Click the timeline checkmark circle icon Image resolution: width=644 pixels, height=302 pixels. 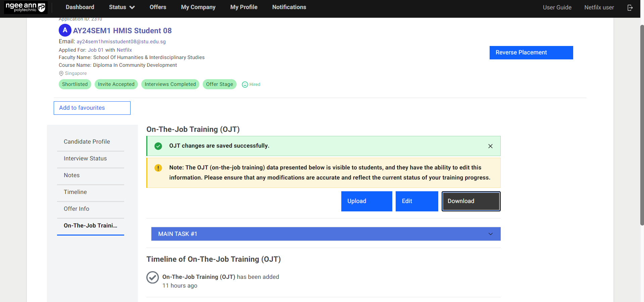tap(152, 278)
